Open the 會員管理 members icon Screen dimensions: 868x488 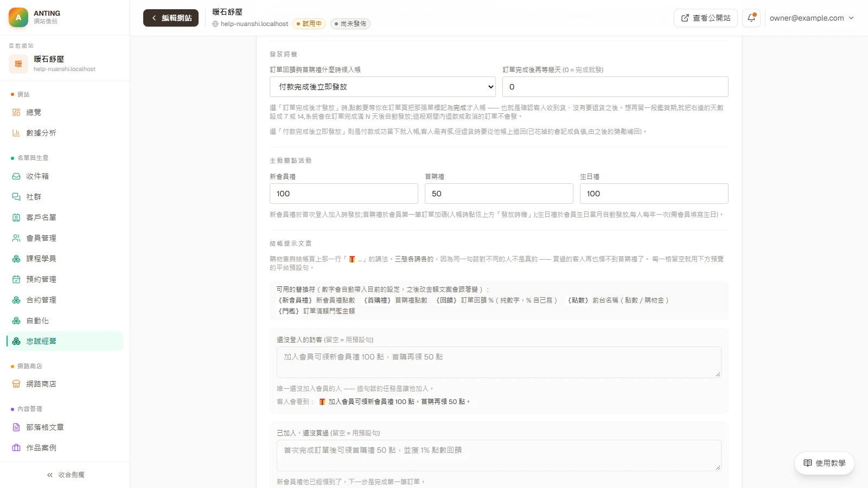[x=16, y=238]
